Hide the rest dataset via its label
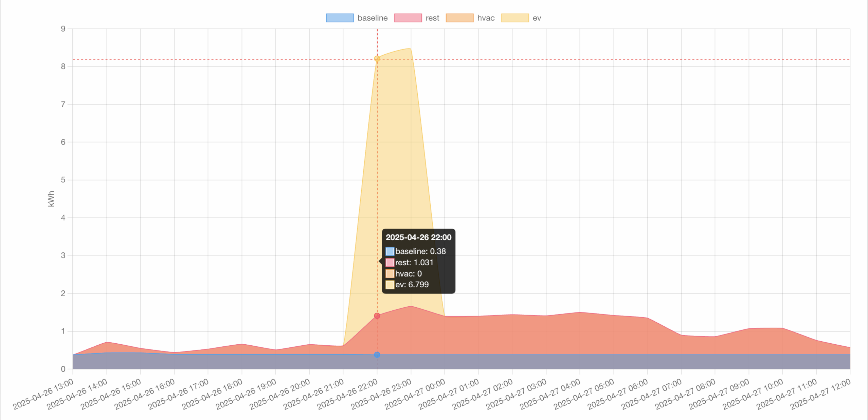 (x=432, y=18)
